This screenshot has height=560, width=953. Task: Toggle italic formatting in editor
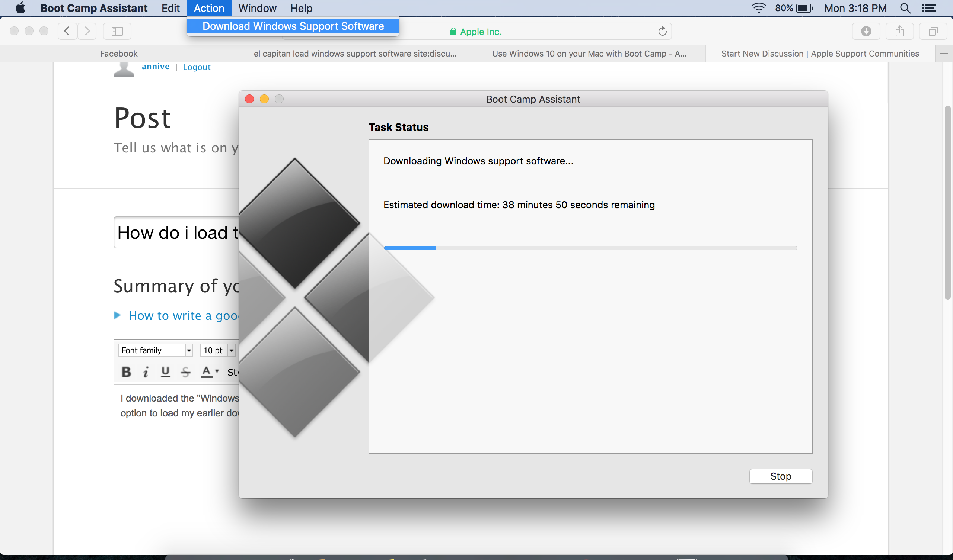point(146,372)
